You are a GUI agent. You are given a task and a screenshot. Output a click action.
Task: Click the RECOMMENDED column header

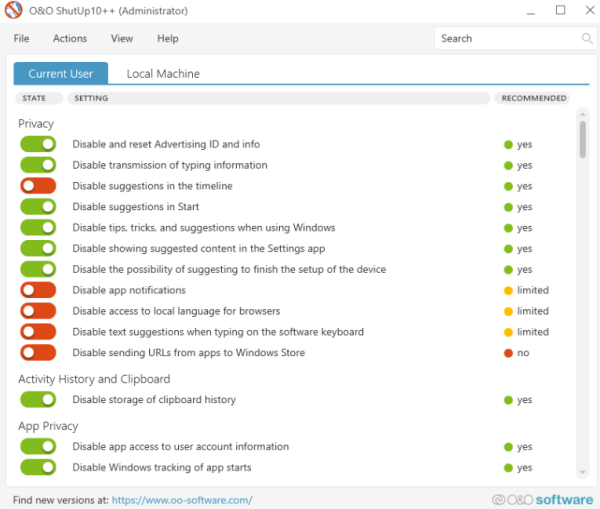click(532, 98)
